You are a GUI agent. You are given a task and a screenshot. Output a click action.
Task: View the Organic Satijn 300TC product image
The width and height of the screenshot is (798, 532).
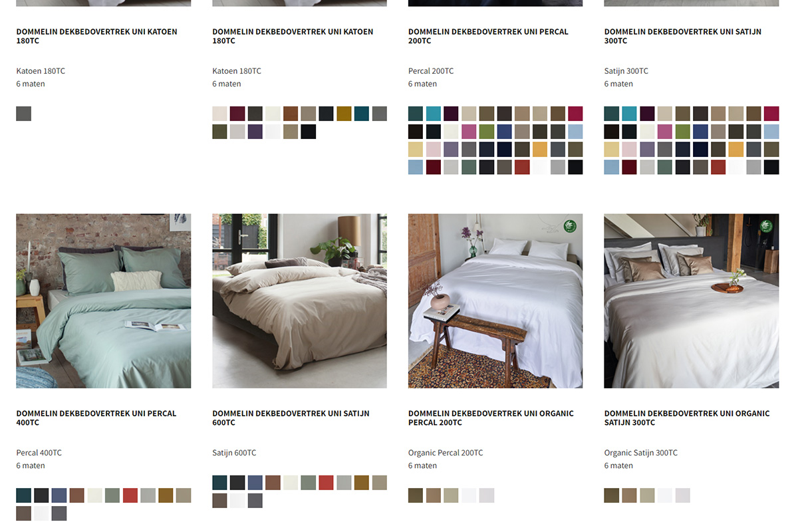pyautogui.click(x=692, y=301)
